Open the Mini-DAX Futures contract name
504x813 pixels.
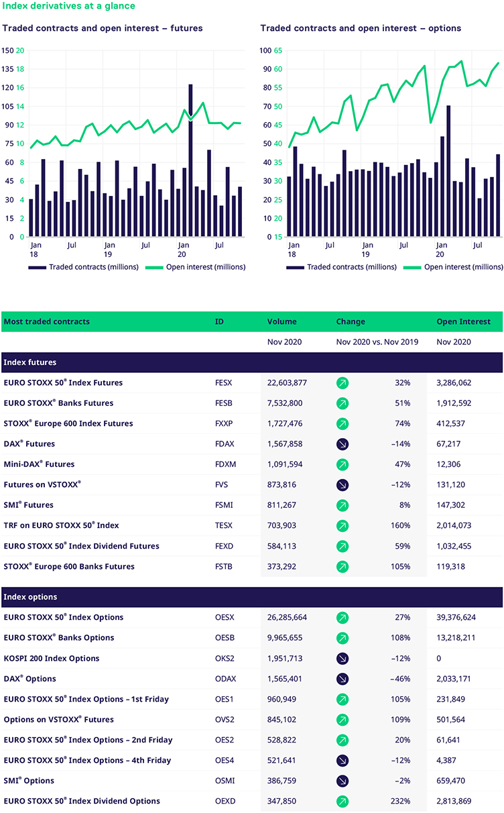(x=39, y=464)
